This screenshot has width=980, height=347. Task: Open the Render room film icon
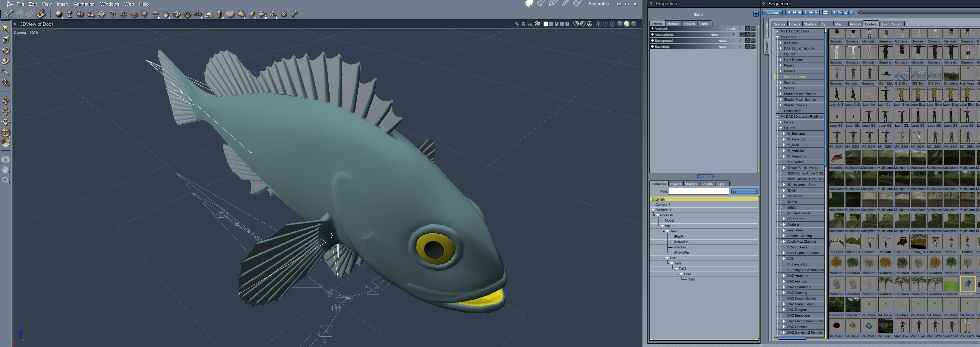click(577, 4)
